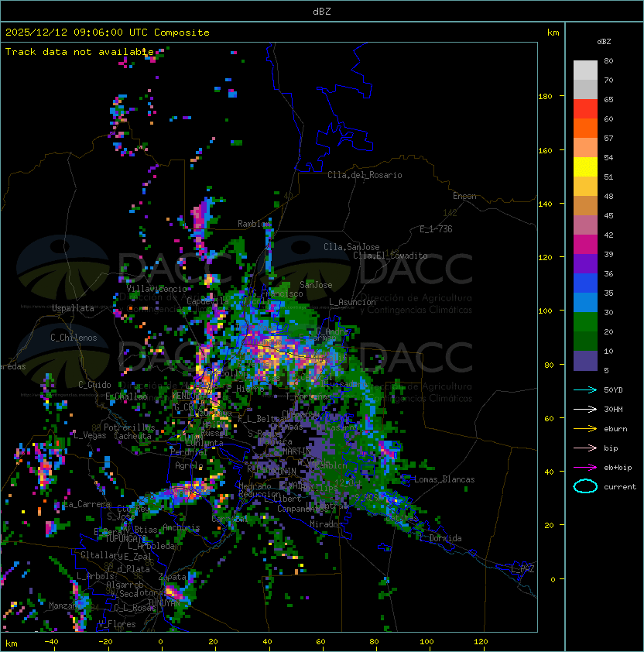This screenshot has height=652, width=644.
Task: Click the 'E_1-736' map label
Action: tap(436, 229)
